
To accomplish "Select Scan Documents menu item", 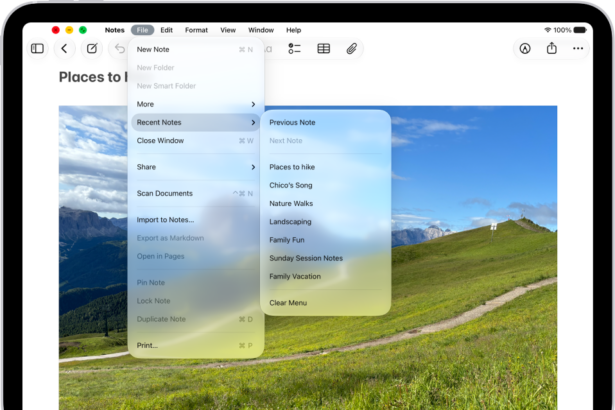I will point(195,193).
